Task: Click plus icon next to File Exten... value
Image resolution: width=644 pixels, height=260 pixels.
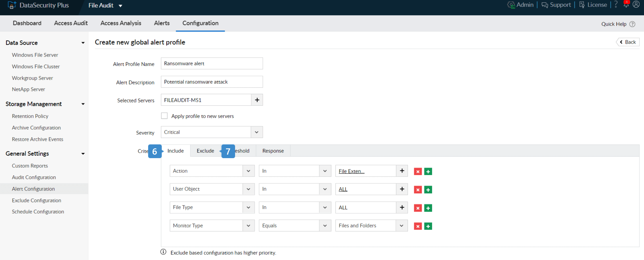Action: [x=402, y=171]
